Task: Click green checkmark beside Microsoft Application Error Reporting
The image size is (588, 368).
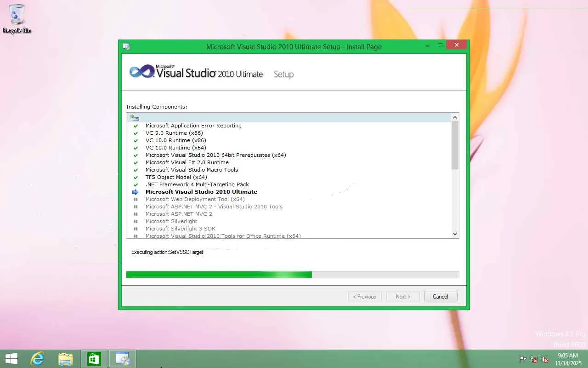Action: pyautogui.click(x=136, y=126)
